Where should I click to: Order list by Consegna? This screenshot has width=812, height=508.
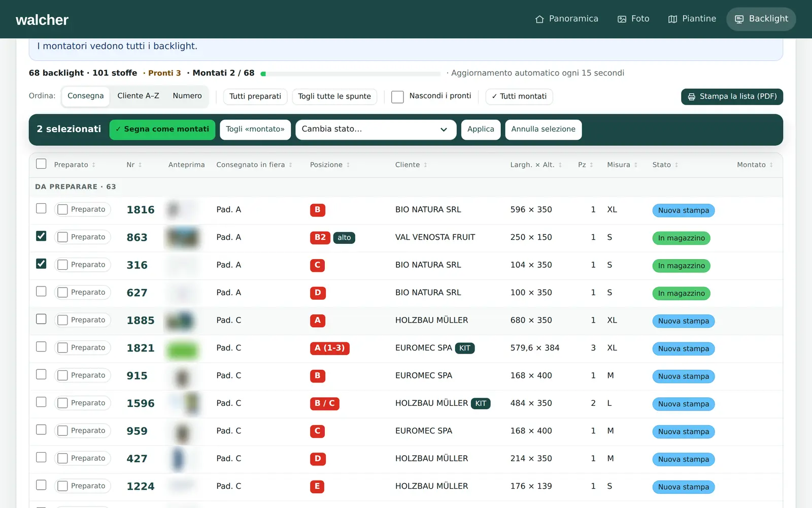[x=85, y=96]
